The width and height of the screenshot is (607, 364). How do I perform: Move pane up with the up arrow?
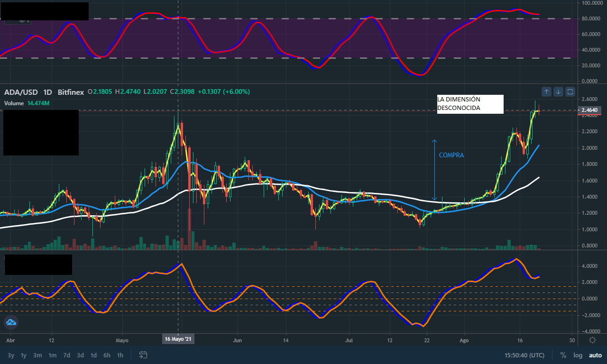tap(546, 91)
